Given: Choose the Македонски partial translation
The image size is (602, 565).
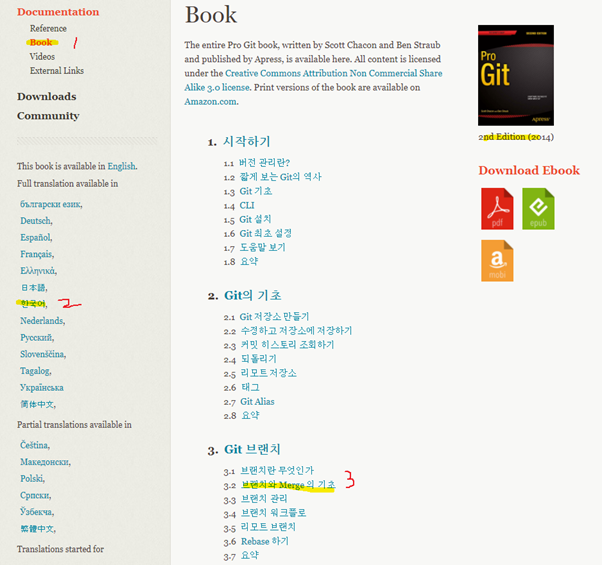Looking at the screenshot, I should click(x=45, y=462).
